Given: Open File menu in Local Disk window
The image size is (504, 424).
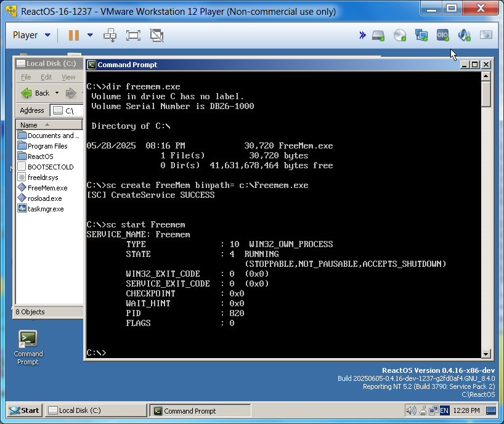Looking at the screenshot, I should 26,77.
